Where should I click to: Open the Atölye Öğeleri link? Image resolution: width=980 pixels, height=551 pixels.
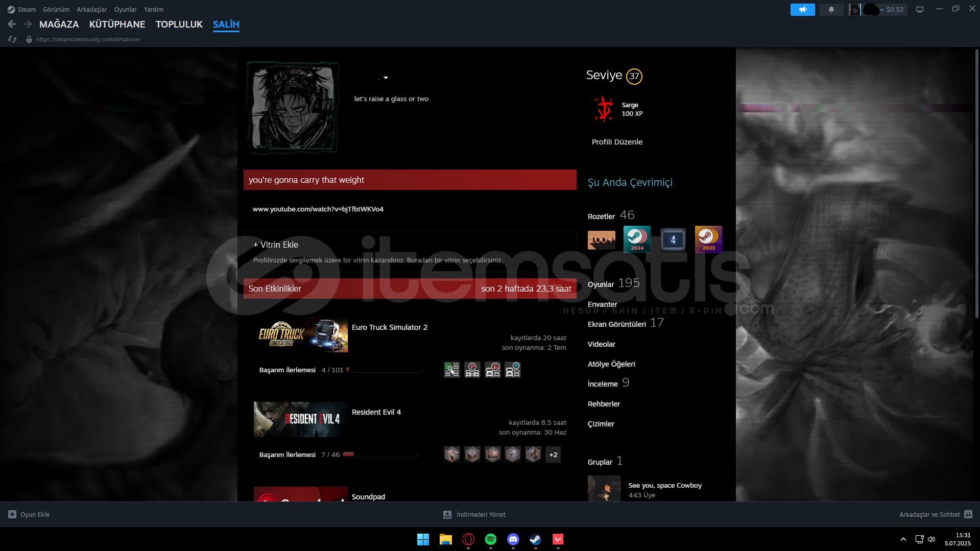click(x=611, y=364)
